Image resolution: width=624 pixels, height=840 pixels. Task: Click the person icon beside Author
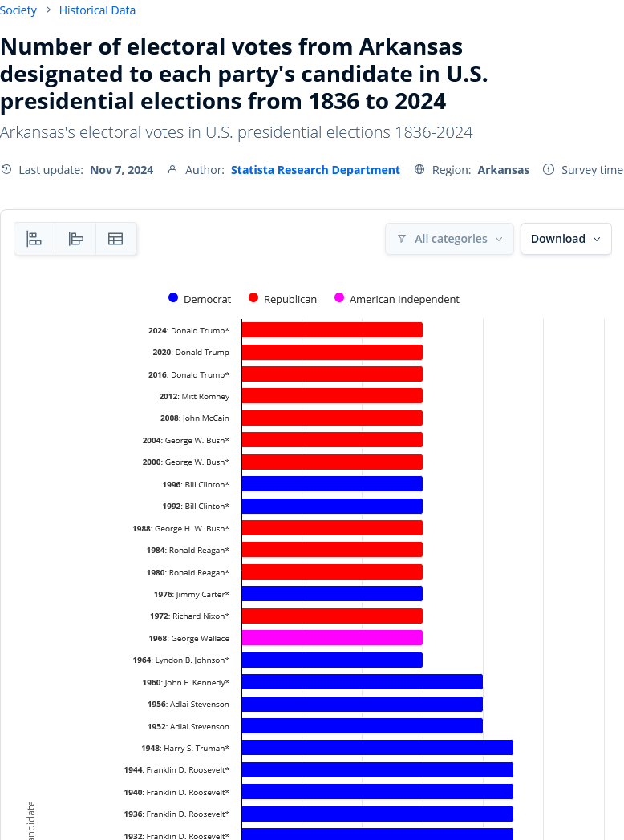click(172, 169)
